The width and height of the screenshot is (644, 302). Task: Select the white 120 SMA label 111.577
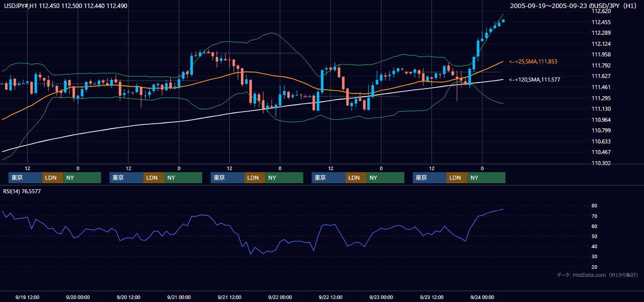pos(535,80)
